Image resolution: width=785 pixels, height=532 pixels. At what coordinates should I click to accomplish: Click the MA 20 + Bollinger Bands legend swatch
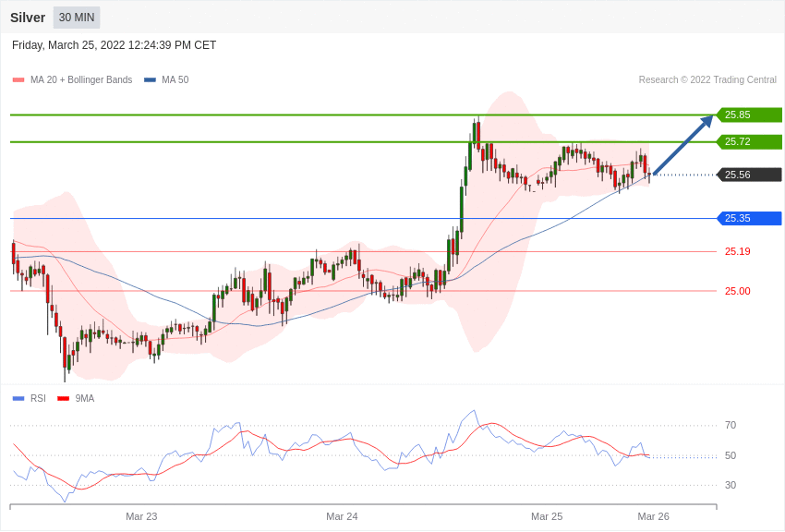click(x=18, y=80)
